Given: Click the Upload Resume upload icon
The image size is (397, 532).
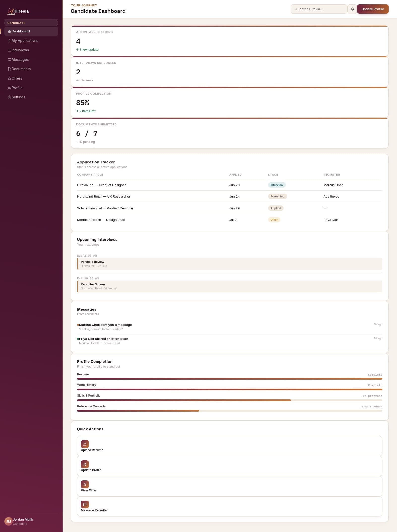Looking at the screenshot, I should point(85,444).
